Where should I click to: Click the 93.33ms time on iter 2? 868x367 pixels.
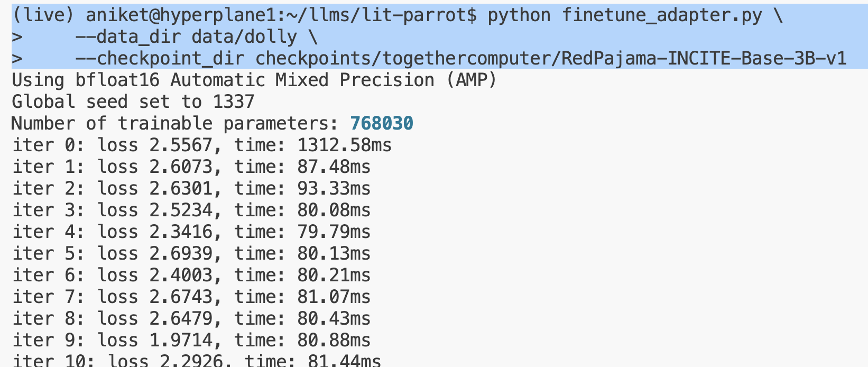coord(334,188)
